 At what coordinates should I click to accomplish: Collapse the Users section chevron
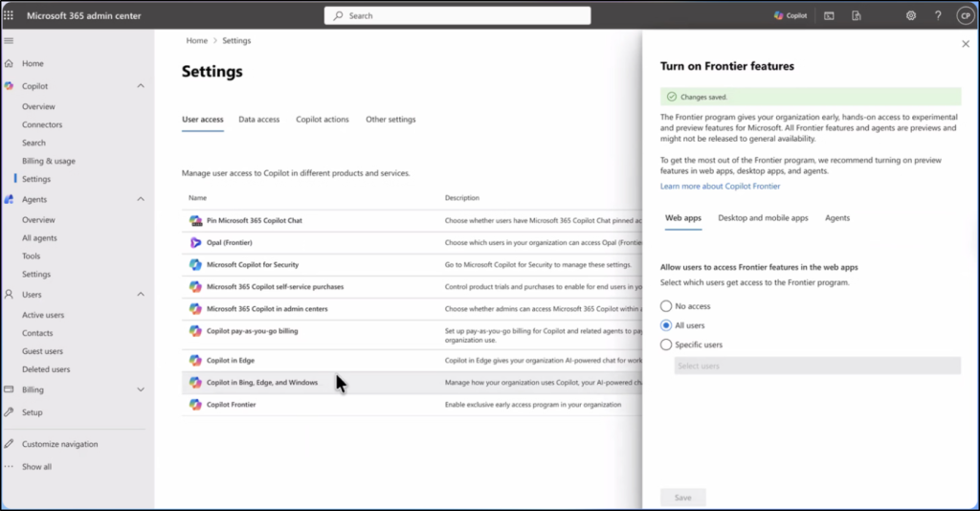(x=141, y=294)
